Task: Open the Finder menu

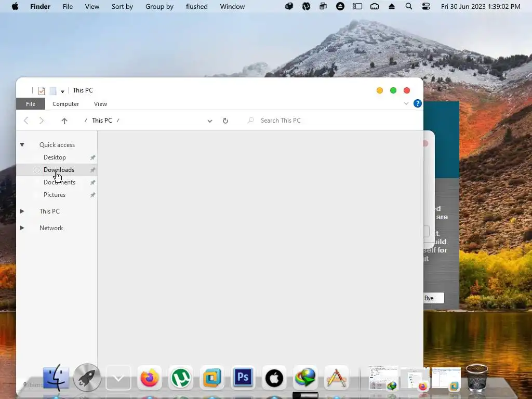Action: click(x=40, y=6)
